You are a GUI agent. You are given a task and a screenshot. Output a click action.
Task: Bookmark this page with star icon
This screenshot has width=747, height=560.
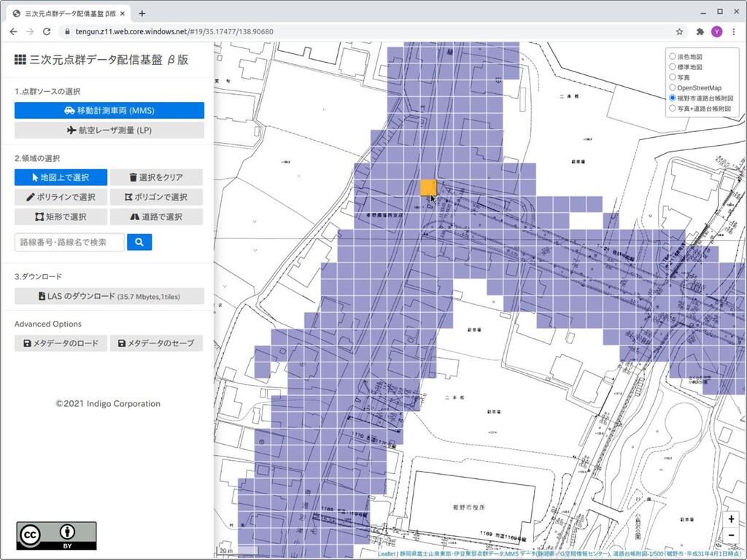point(679,31)
